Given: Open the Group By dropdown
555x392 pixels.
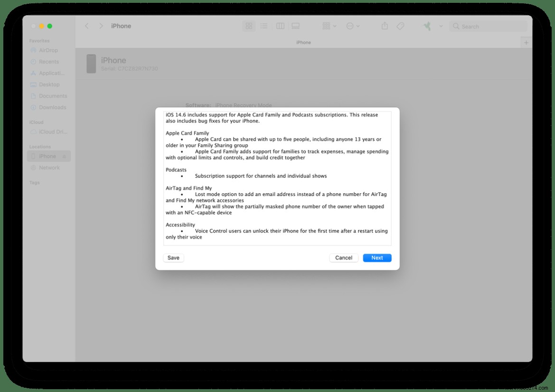Looking at the screenshot, I should click(329, 26).
